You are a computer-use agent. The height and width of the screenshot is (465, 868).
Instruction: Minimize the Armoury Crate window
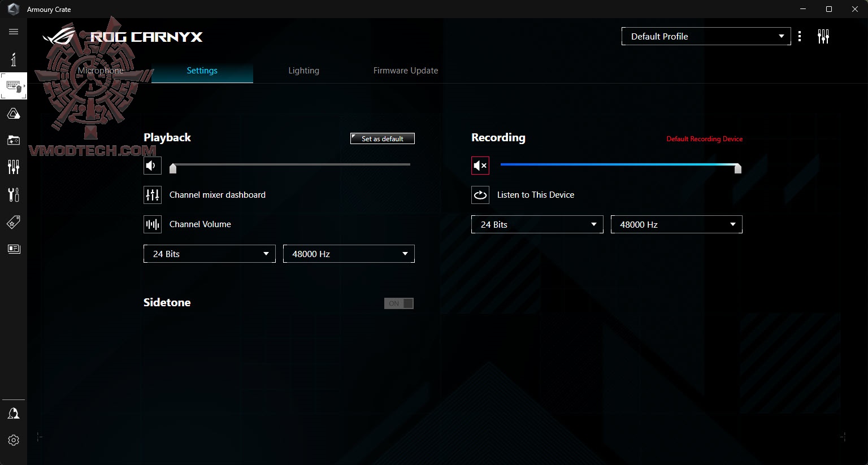[803, 9]
